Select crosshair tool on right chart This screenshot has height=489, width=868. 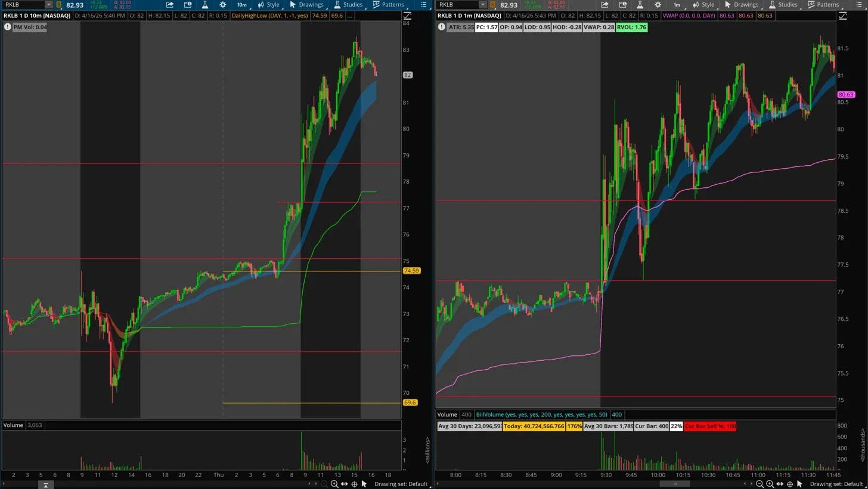pyautogui.click(x=789, y=484)
